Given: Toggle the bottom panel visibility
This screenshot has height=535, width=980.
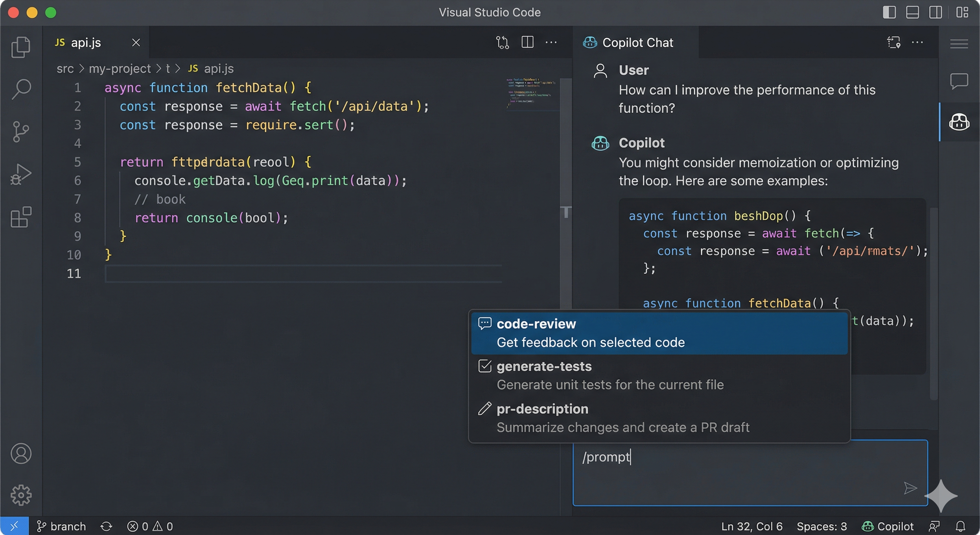Looking at the screenshot, I should click(912, 12).
